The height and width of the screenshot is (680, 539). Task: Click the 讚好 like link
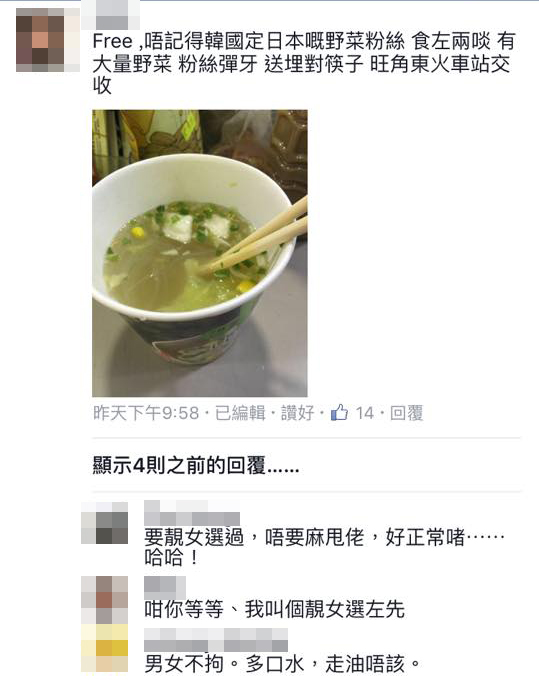(x=297, y=413)
